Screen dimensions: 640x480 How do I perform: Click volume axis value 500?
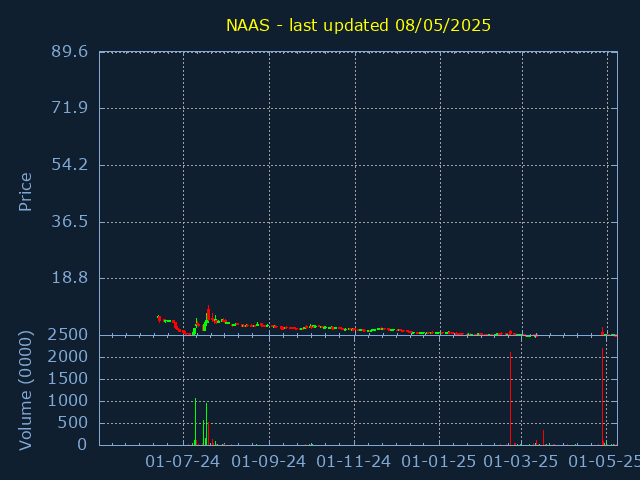coord(73,423)
